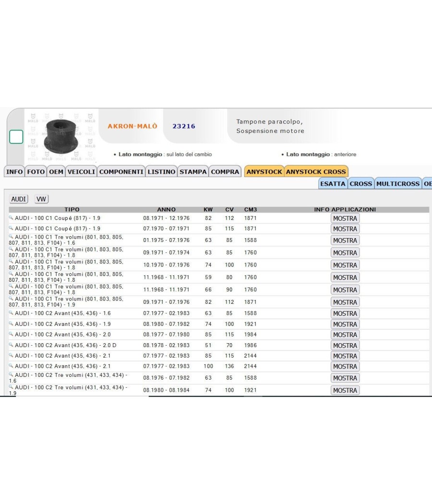Screen dimensions: 432x504
Task: Switch to the INFO tab
Action: click(x=14, y=172)
